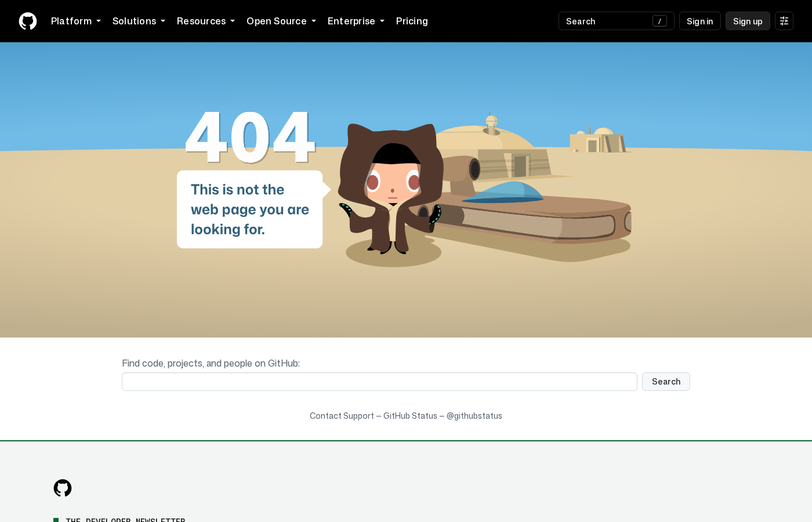
Task: Go to the Pricing page
Action: click(412, 21)
